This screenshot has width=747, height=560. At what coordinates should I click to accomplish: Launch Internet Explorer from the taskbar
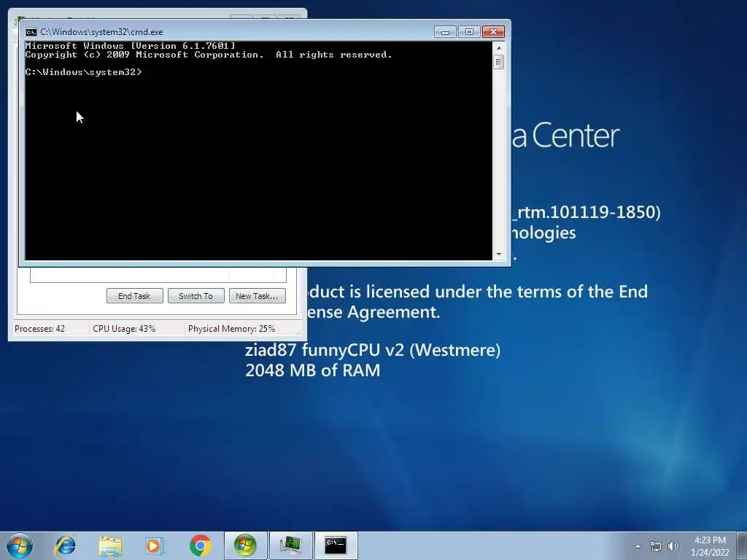pyautogui.click(x=65, y=545)
